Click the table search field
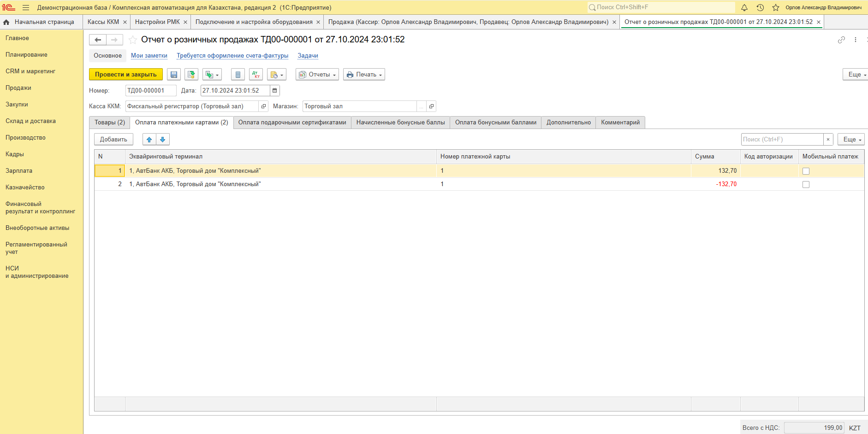This screenshot has width=868, height=434. tap(782, 140)
